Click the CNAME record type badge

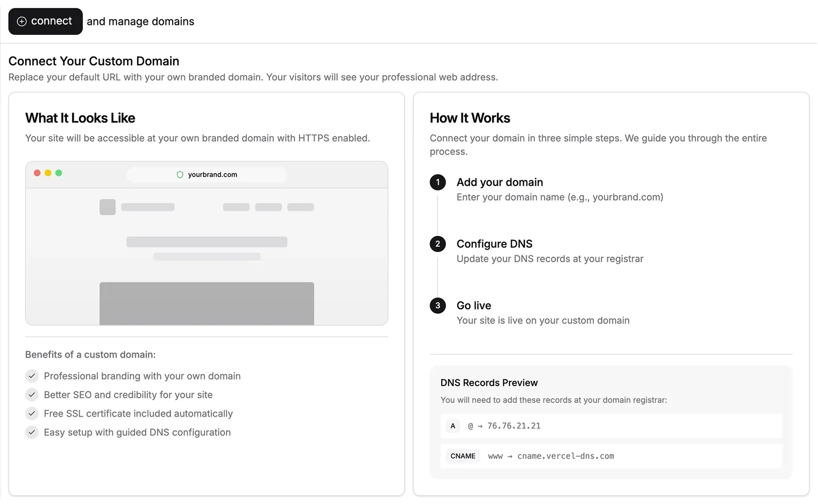(463, 456)
